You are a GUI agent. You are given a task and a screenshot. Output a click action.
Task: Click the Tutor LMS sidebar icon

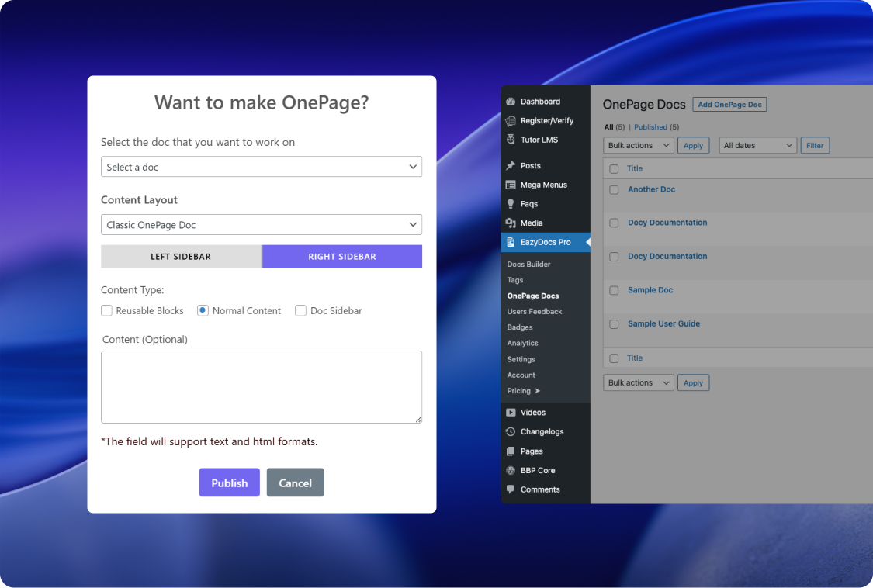point(511,140)
